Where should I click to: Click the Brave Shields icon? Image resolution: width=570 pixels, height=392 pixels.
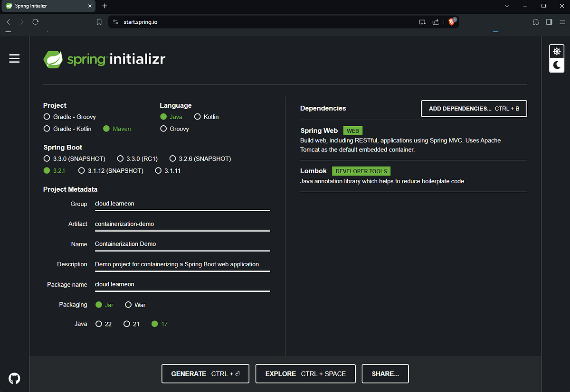[x=452, y=21]
